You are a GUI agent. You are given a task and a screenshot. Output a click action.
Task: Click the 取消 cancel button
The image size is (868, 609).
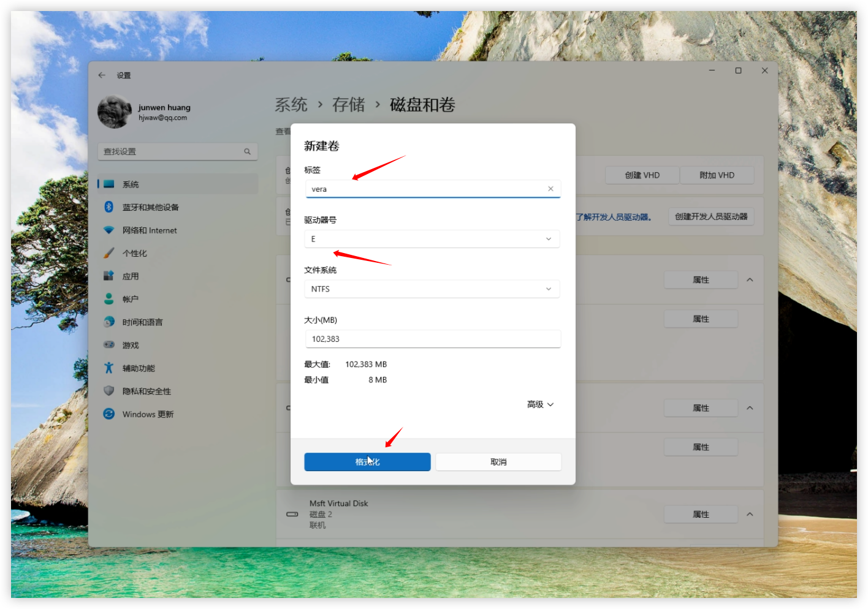click(498, 462)
